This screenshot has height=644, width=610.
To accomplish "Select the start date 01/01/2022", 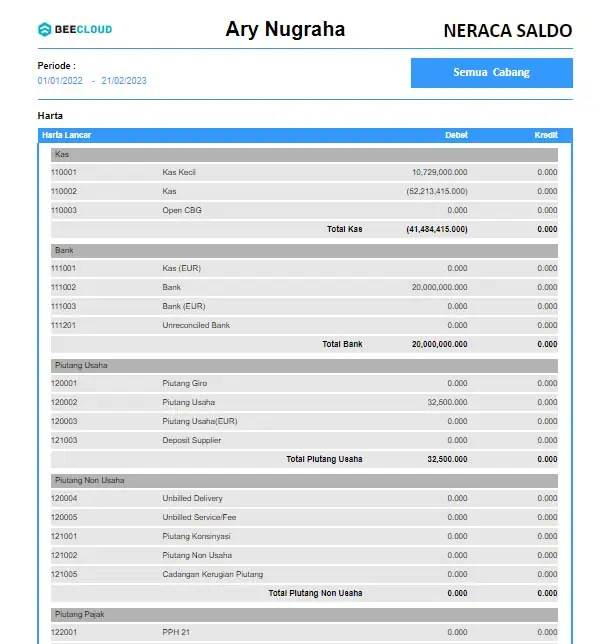I will pos(60,80).
